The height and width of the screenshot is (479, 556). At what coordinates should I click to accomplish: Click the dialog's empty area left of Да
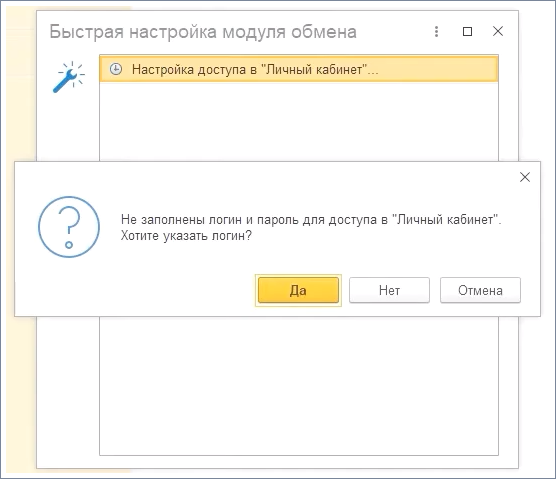135,290
